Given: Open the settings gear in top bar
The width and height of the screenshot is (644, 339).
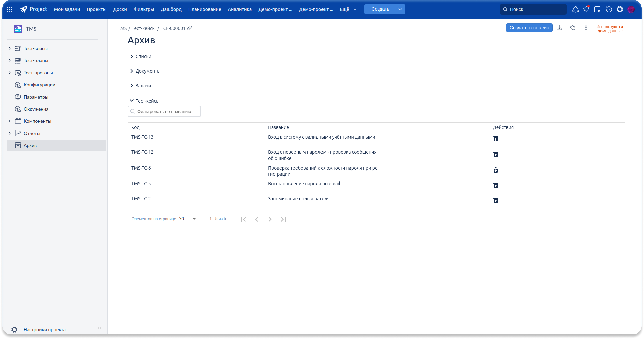Looking at the screenshot, I should (x=620, y=9).
